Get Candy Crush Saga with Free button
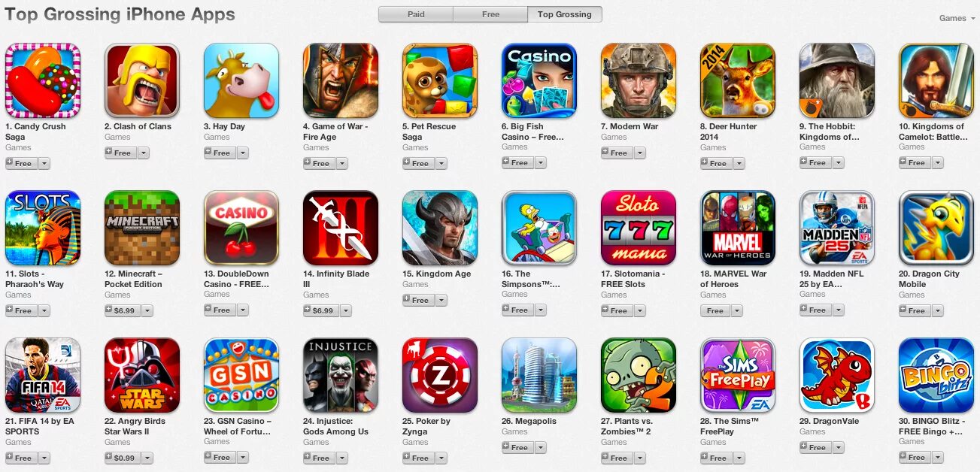The width and height of the screenshot is (980, 472). (20, 163)
